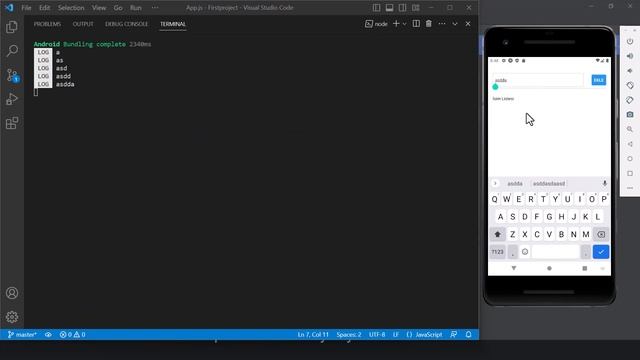Screen dimensions: 640x360
Task: Change UTF-8 encoding in status bar
Action: (x=377, y=334)
